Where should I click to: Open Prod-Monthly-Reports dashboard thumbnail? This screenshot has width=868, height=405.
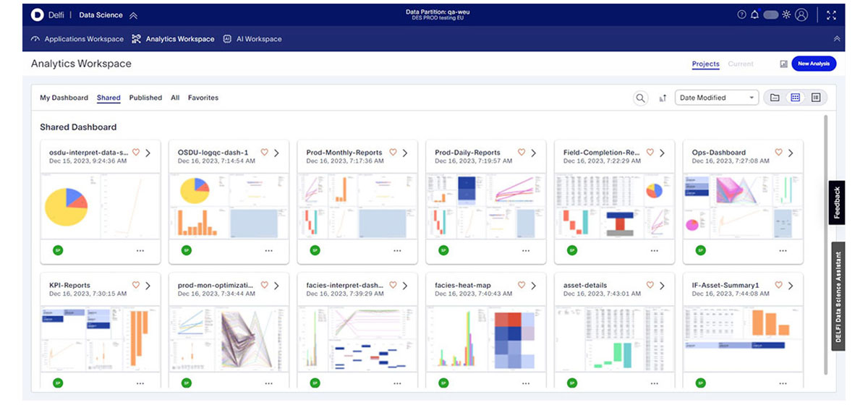click(357, 206)
